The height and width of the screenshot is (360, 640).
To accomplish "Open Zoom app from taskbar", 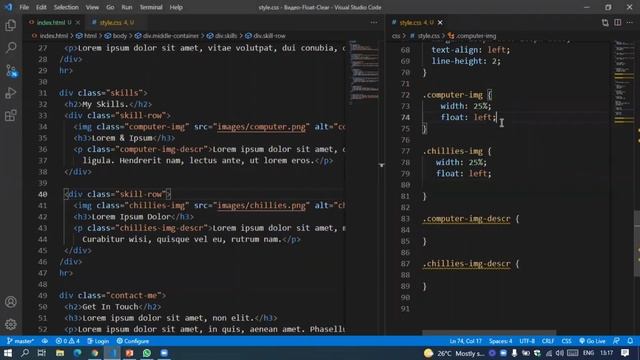I will coord(164,353).
